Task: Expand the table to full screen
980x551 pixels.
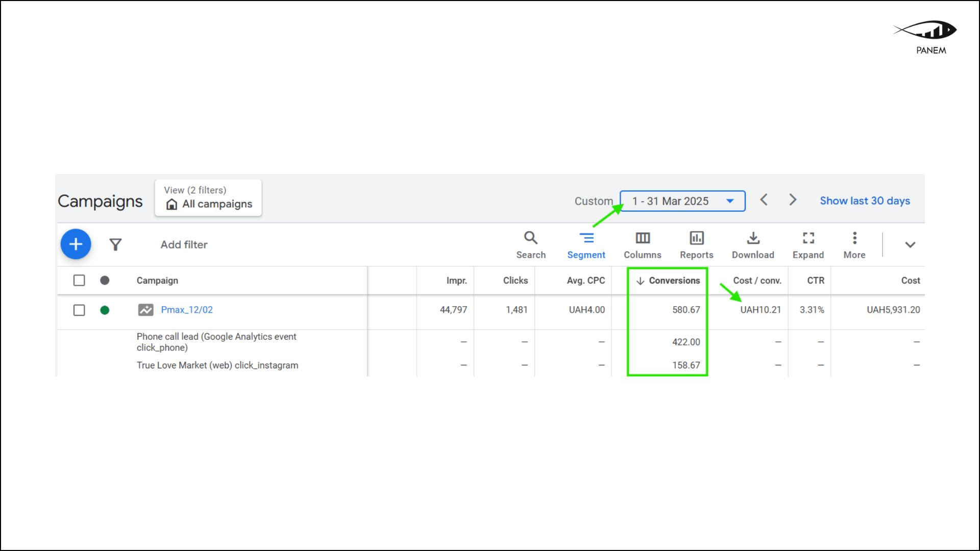Action: [808, 244]
